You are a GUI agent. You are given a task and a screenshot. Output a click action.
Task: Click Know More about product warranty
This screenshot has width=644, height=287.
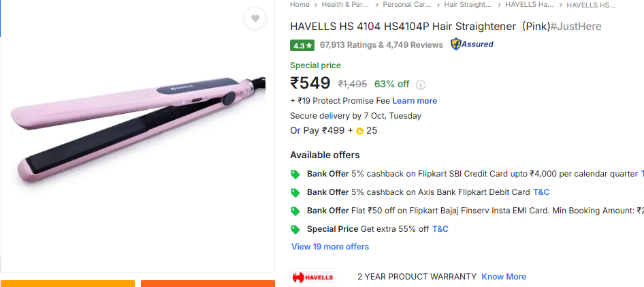tap(504, 277)
